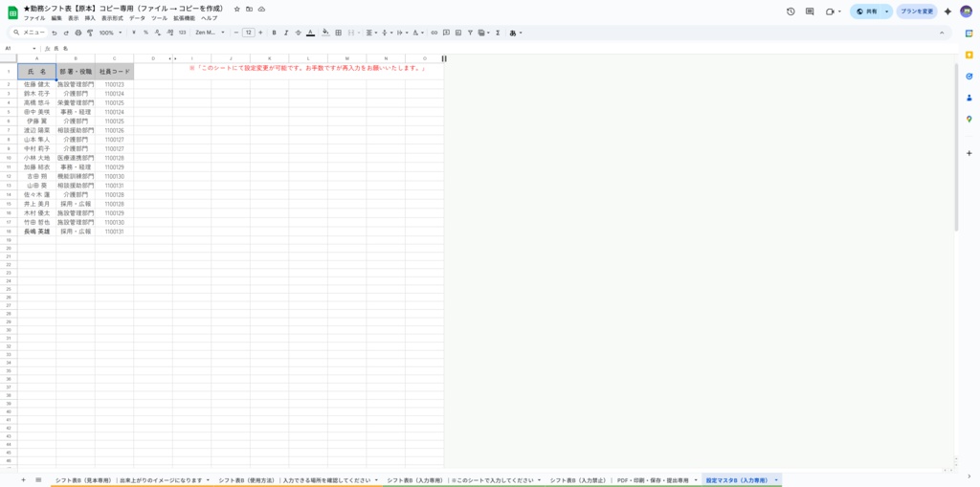Decrease decimal places

point(158,33)
